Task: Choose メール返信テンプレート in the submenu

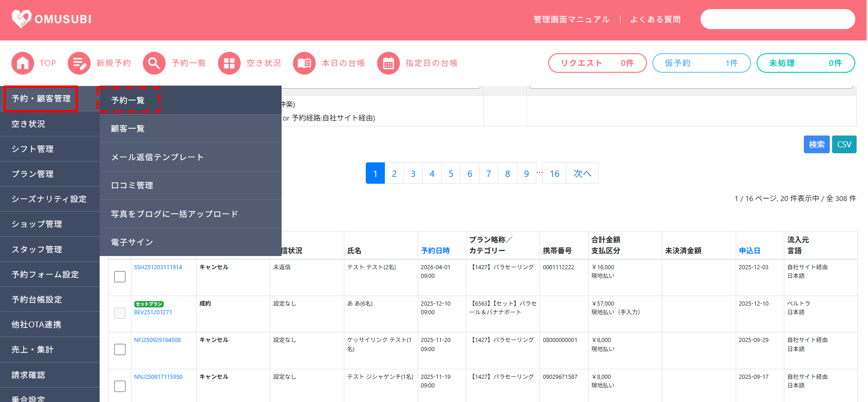Action: [x=157, y=157]
